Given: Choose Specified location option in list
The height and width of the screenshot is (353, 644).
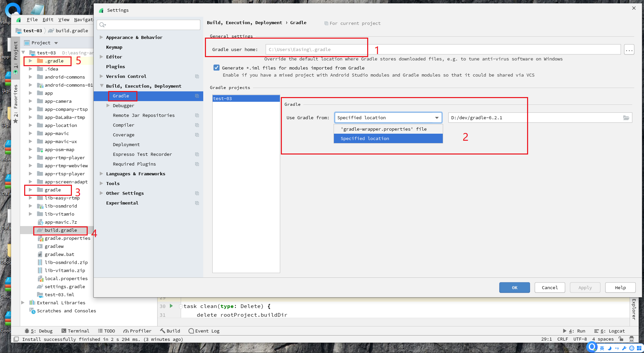Looking at the screenshot, I should pos(388,139).
